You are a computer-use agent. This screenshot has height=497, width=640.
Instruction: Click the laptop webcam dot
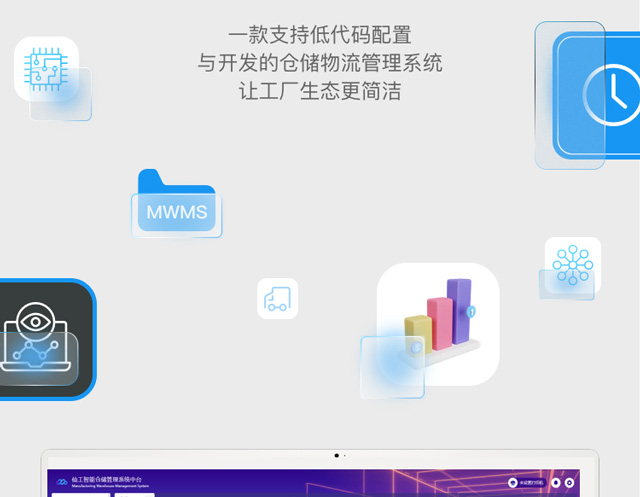click(x=336, y=456)
